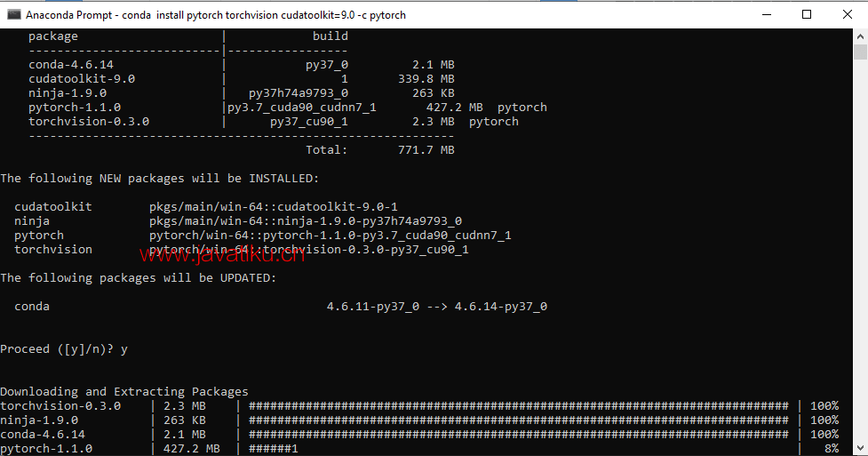Maximize the Anaconda Prompt window
This screenshot has height=456, width=868.
807,14
